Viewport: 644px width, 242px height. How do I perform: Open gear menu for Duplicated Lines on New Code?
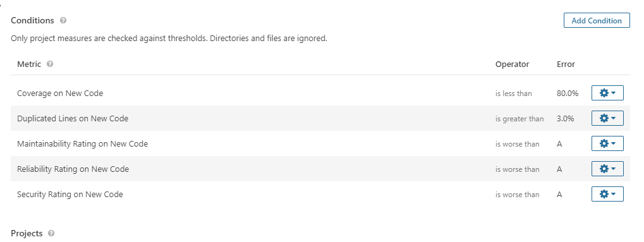click(x=607, y=118)
